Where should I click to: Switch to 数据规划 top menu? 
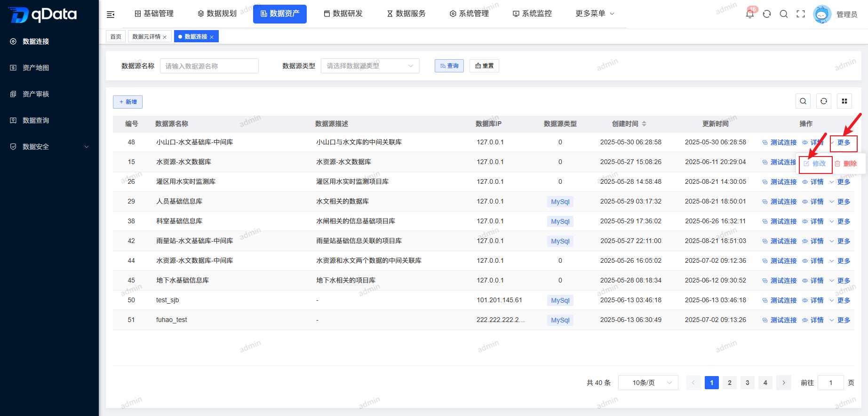point(217,14)
